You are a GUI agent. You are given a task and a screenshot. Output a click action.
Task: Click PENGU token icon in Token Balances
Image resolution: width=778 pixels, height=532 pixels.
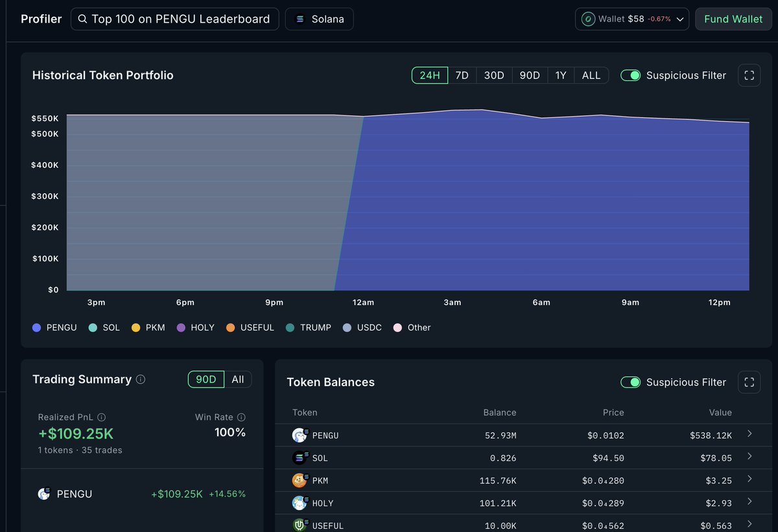[299, 435]
